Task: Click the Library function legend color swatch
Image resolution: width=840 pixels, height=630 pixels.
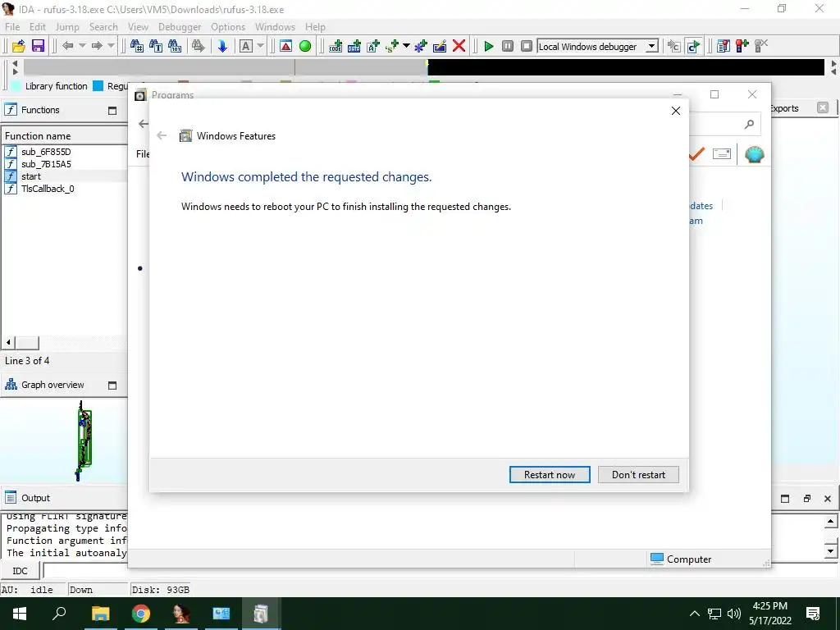Action: click(16, 86)
